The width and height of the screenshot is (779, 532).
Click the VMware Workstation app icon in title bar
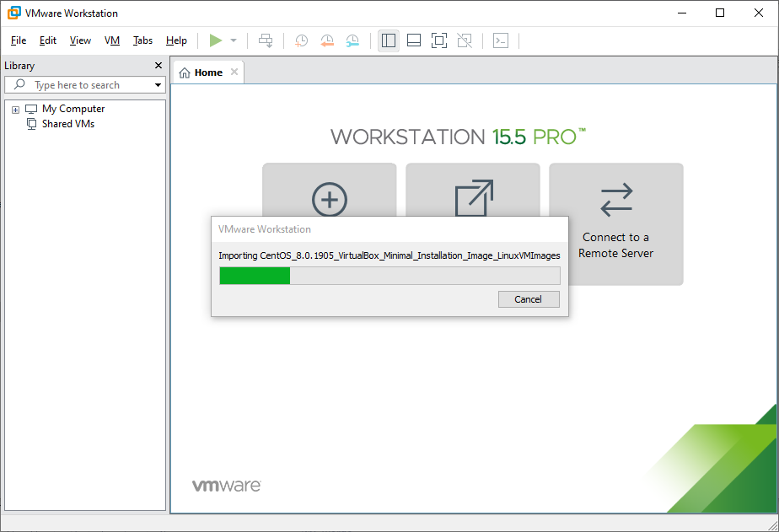13,13
